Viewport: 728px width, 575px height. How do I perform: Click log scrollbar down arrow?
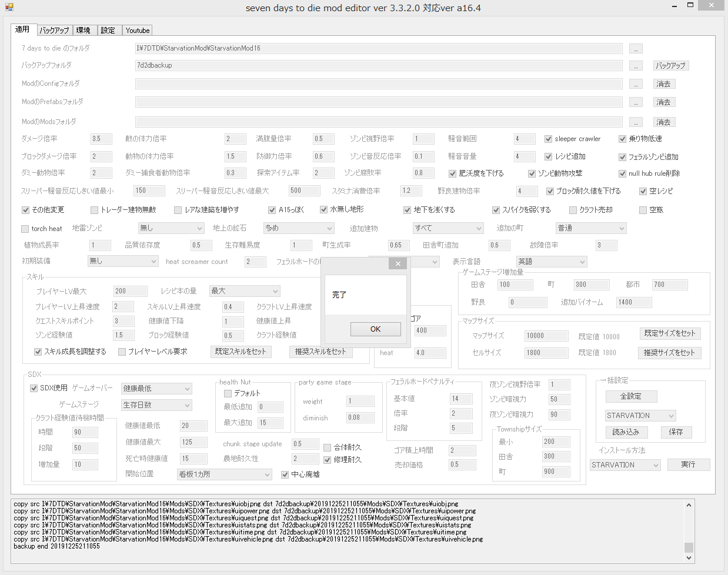point(689,558)
